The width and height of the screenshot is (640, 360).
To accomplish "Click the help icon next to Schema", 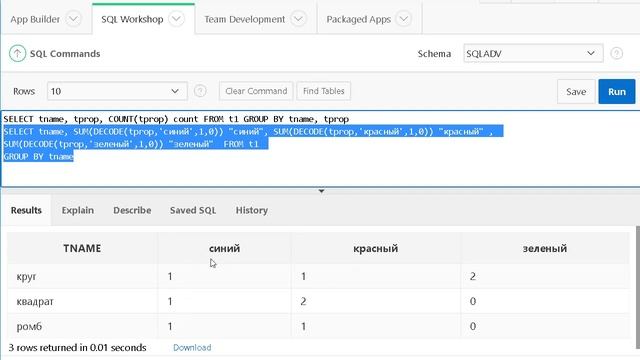I will pyautogui.click(x=616, y=53).
